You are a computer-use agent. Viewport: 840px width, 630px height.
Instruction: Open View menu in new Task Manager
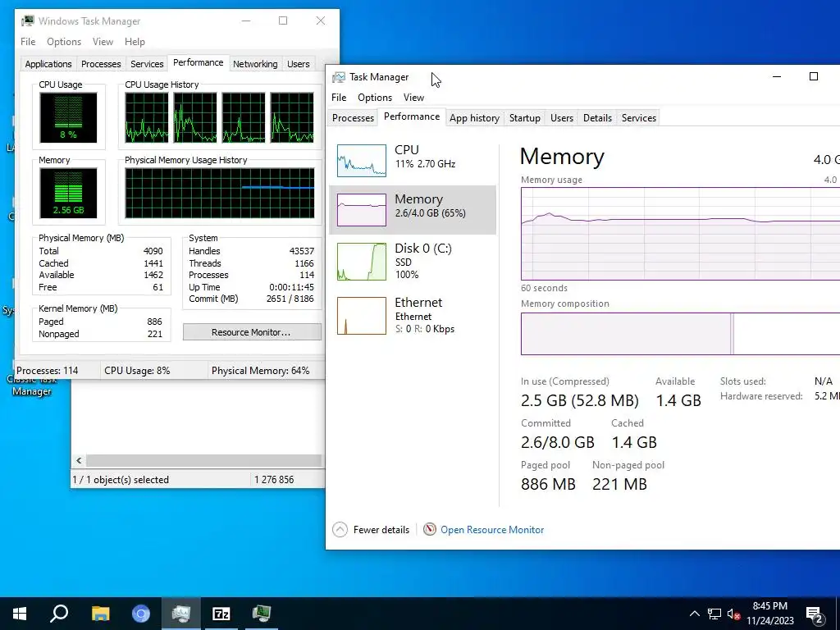pyautogui.click(x=413, y=98)
